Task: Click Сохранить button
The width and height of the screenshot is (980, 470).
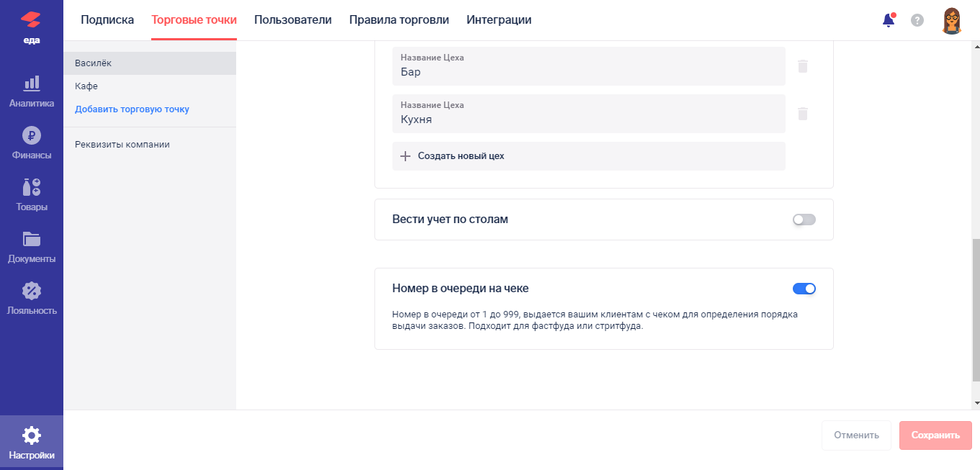Action: [x=935, y=435]
